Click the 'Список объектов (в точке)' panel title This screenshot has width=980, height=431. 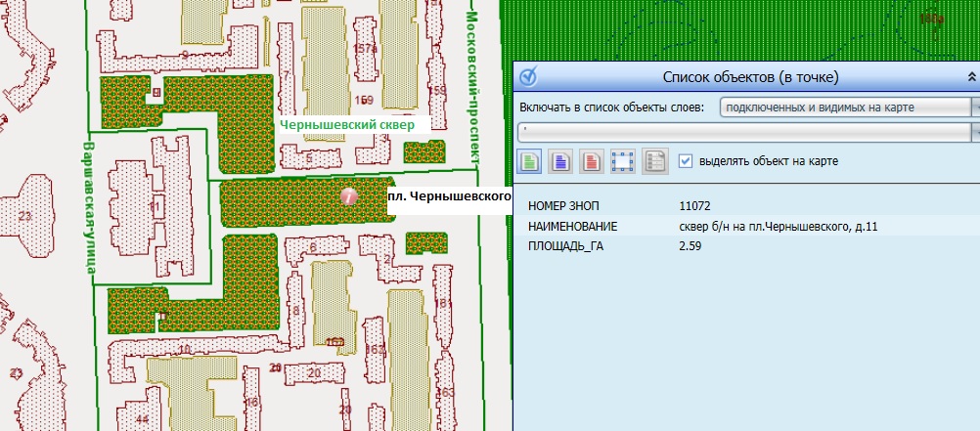[751, 76]
